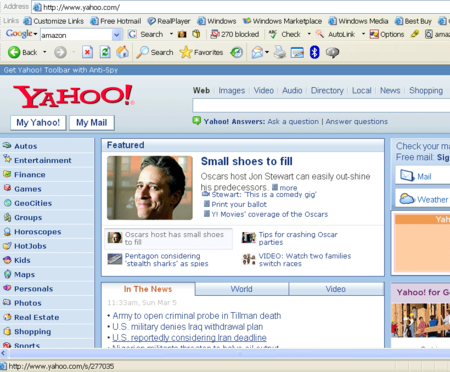The height and width of the screenshot is (372, 450).
Task: Click the My Yahoo! button
Action: click(38, 123)
